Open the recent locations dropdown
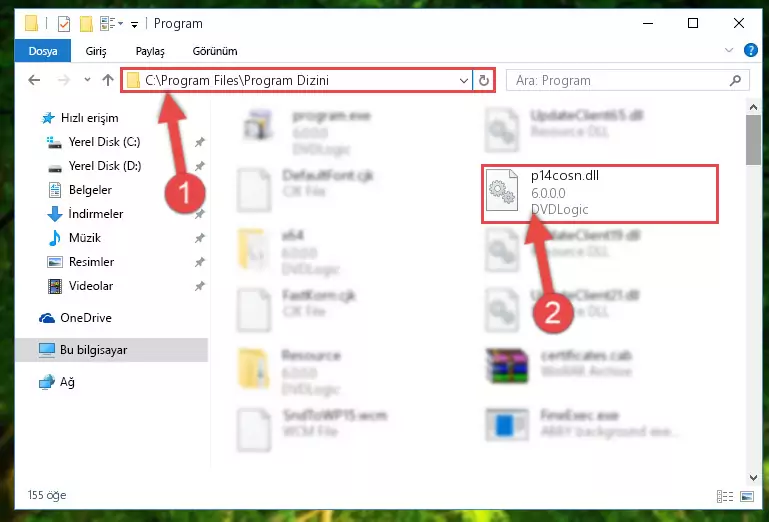The image size is (769, 522). (x=87, y=79)
